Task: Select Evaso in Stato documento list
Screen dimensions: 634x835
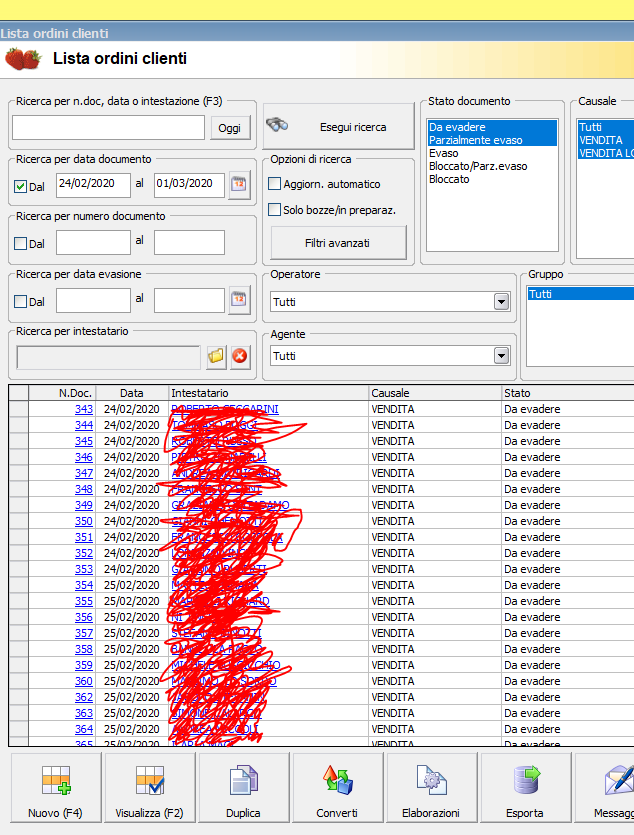Action: click(x=492, y=153)
